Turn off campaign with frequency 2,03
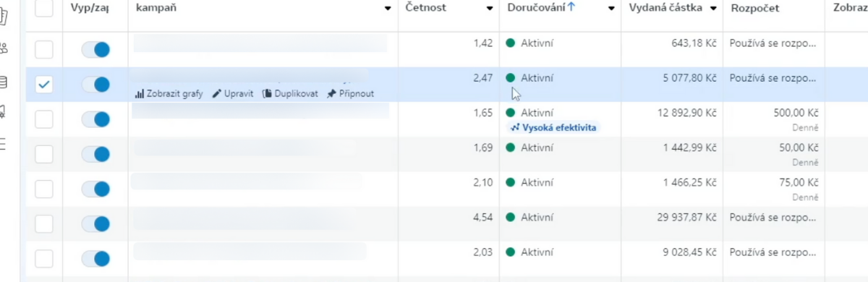The height and width of the screenshot is (282, 868). coord(95,258)
